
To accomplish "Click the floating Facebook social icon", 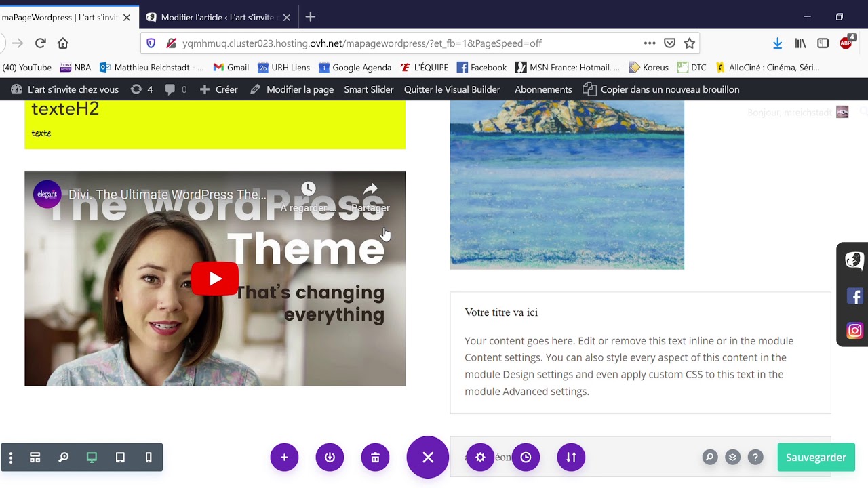I will click(854, 296).
